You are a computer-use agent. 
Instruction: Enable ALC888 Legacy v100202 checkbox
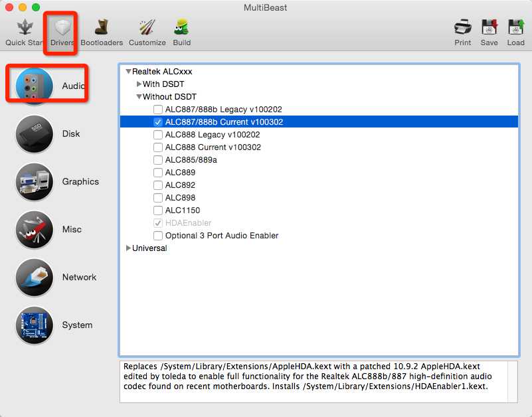pyautogui.click(x=158, y=135)
